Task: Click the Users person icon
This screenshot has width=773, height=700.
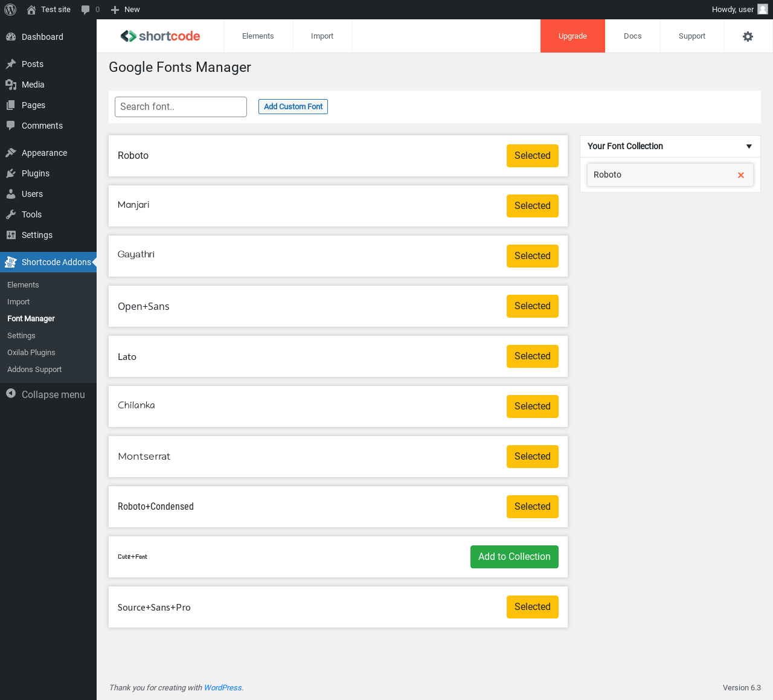Action: [11, 194]
